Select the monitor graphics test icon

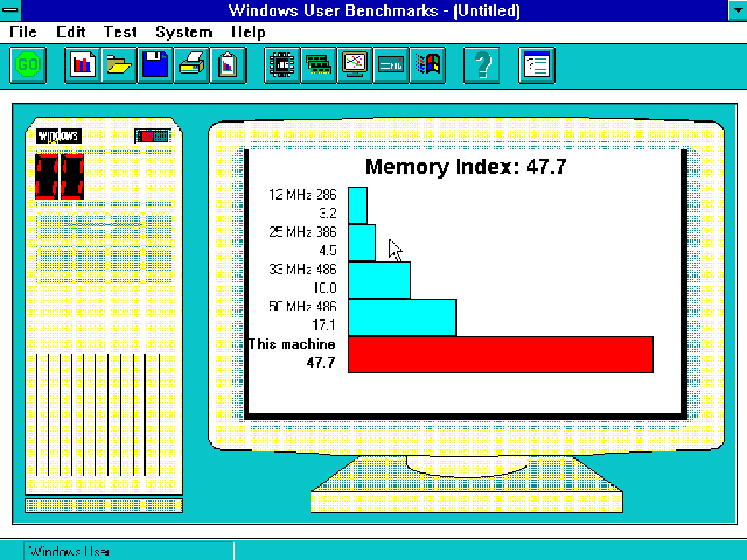point(355,65)
